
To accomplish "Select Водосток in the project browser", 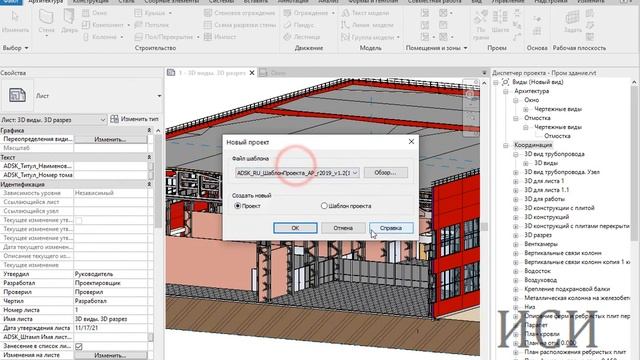I will pos(537,271).
